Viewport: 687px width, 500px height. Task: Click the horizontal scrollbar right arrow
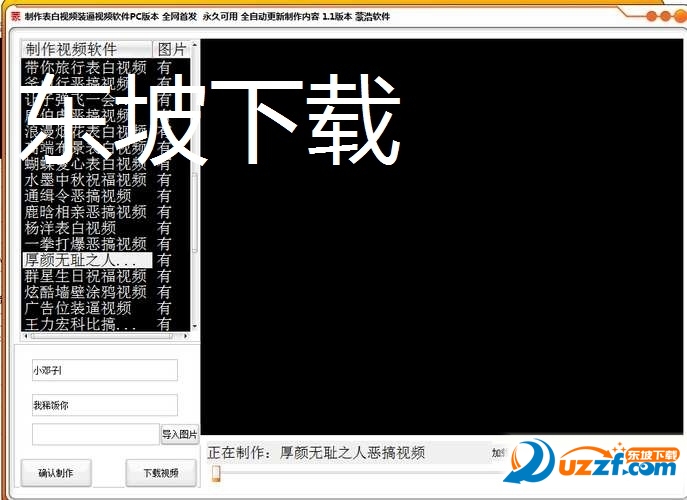click(186, 336)
